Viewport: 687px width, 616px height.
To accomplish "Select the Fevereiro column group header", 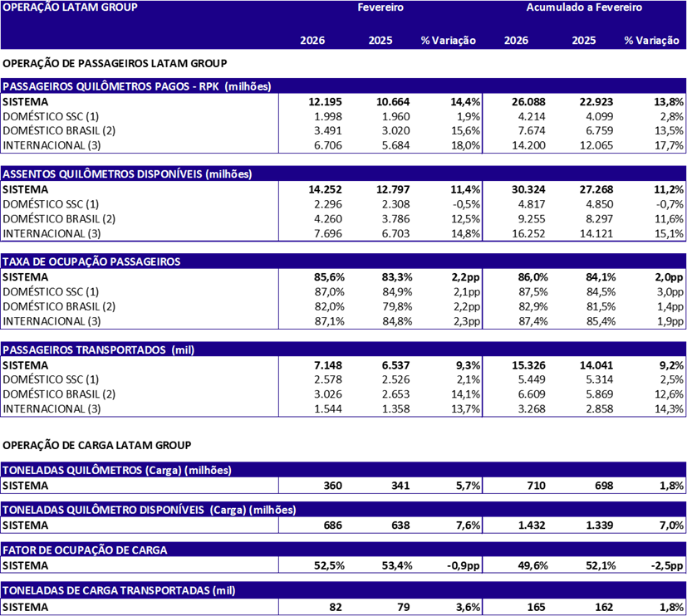I will click(380, 7).
